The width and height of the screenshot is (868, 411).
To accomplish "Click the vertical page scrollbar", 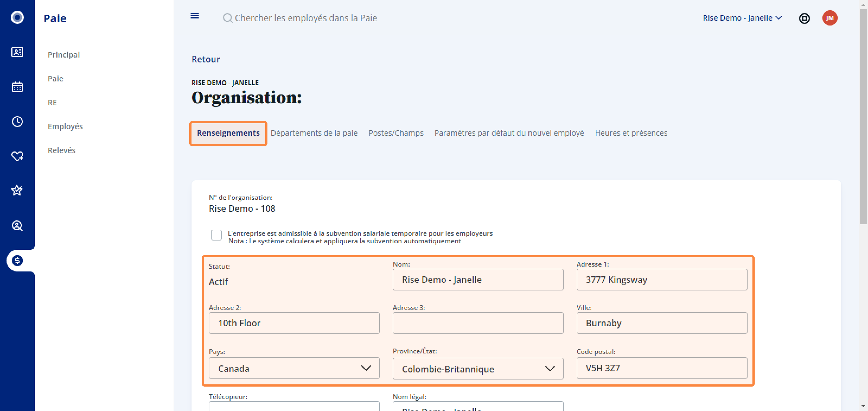I will coord(863,116).
